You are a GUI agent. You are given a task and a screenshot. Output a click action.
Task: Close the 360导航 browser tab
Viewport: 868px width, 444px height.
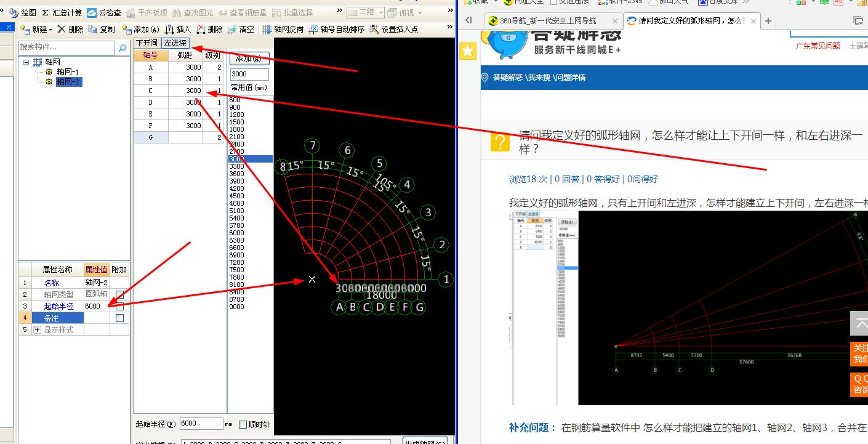614,21
